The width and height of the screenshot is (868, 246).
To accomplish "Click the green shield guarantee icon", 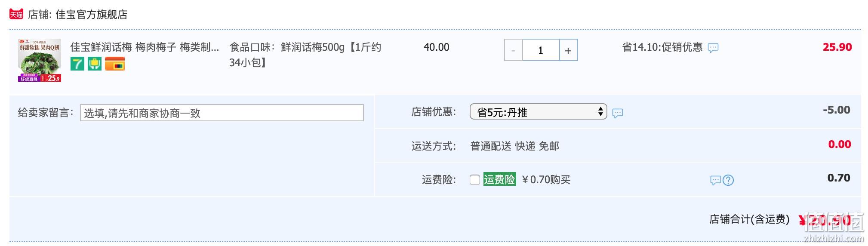I will tap(95, 64).
